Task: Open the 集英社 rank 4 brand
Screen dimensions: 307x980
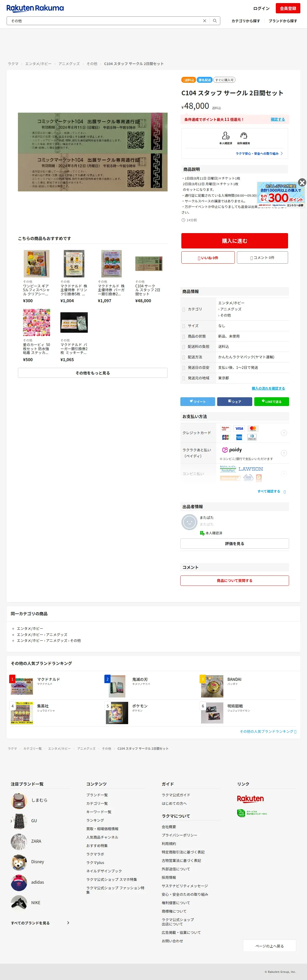Action: (x=43, y=706)
